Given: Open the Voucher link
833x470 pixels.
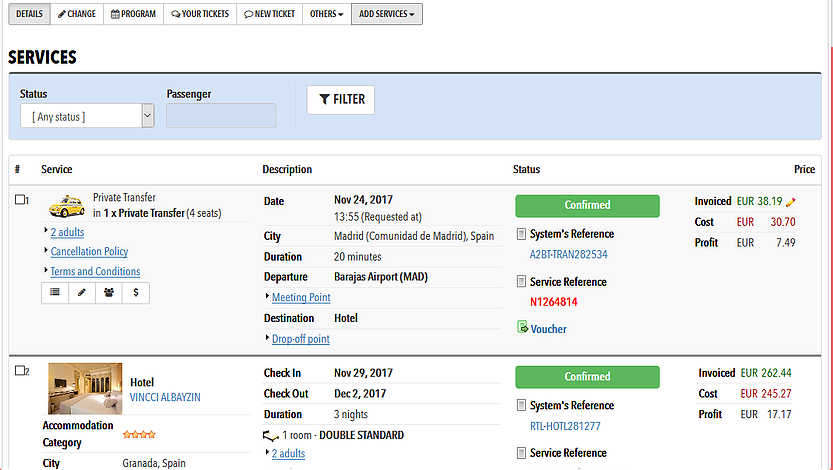Looking at the screenshot, I should pyautogui.click(x=548, y=329).
